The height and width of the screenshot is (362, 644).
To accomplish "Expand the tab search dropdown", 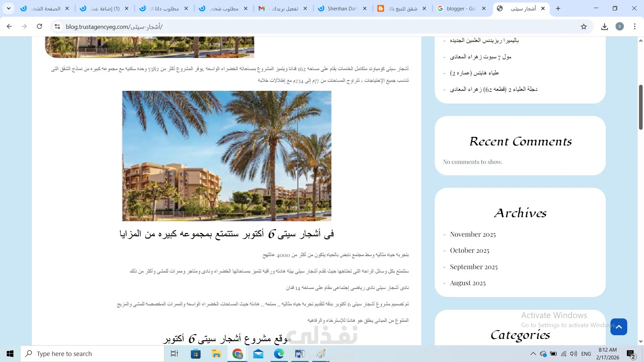I will point(8,8).
